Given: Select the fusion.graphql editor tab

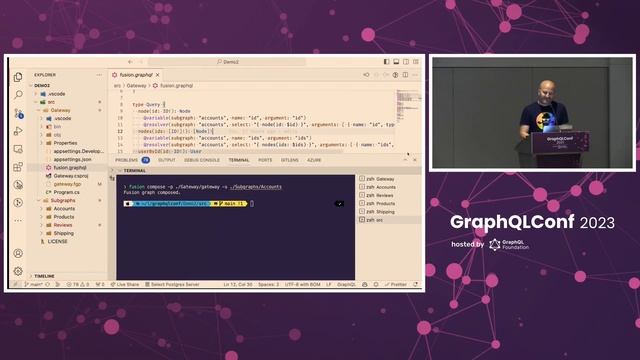Looking at the screenshot, I should click(136, 75).
